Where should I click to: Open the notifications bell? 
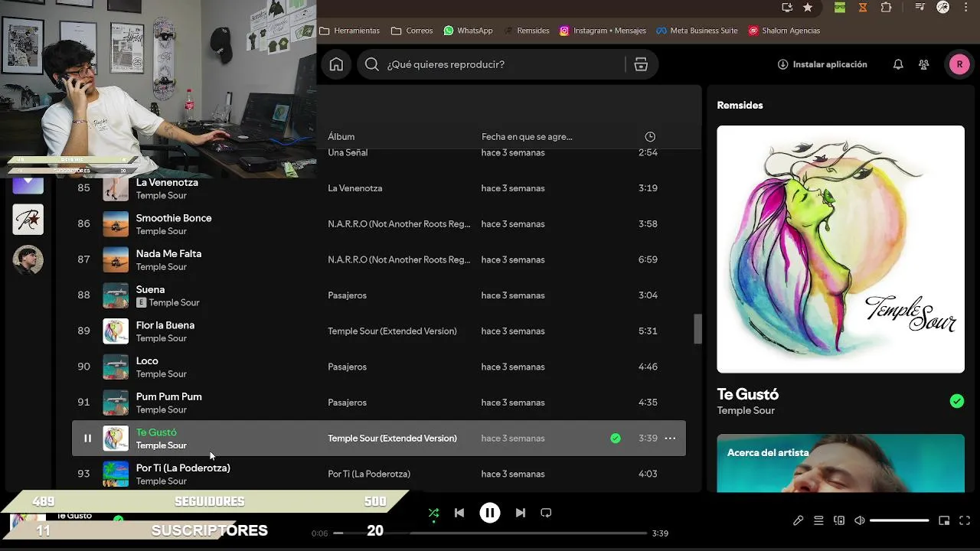click(x=898, y=64)
